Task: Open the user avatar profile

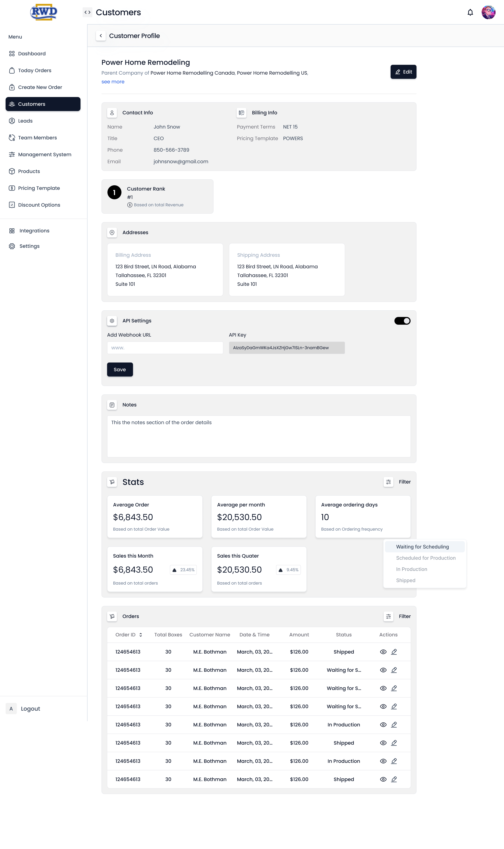Action: (488, 12)
